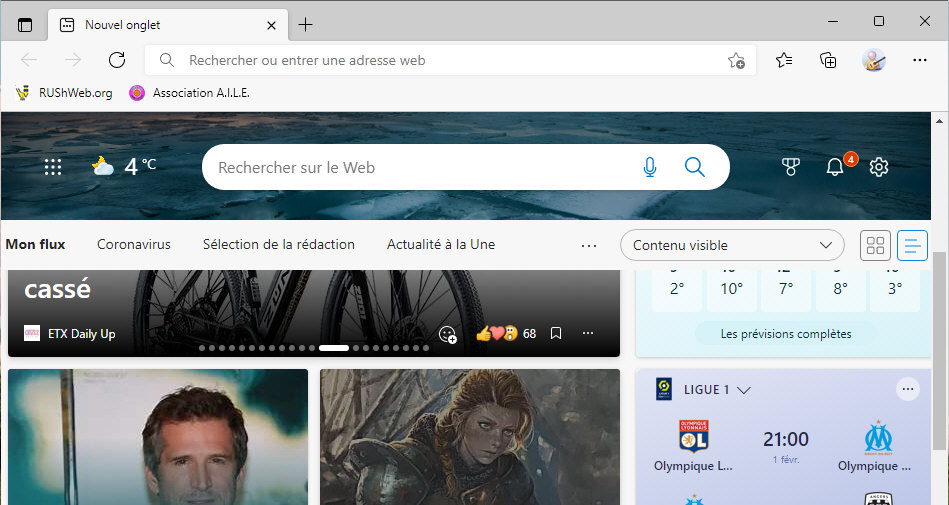Image resolution: width=949 pixels, height=505 pixels.
Task: Open the app launcher grid icon
Action: (53, 167)
